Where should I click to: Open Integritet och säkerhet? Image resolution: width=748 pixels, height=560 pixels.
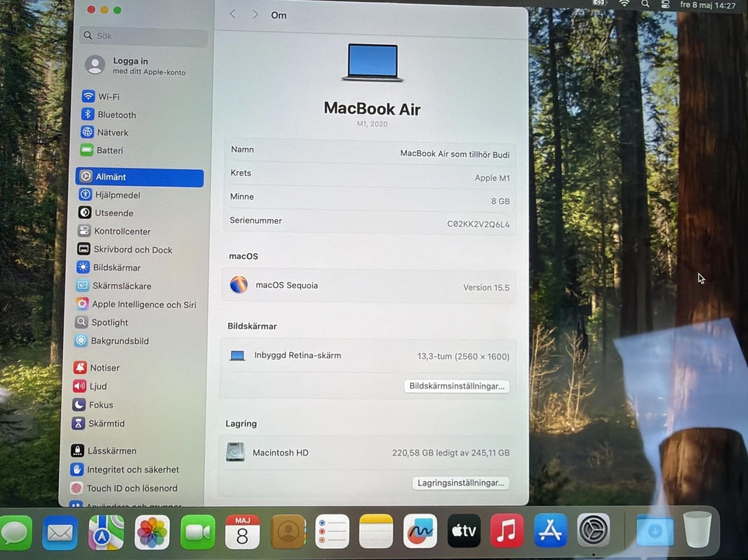124,469
